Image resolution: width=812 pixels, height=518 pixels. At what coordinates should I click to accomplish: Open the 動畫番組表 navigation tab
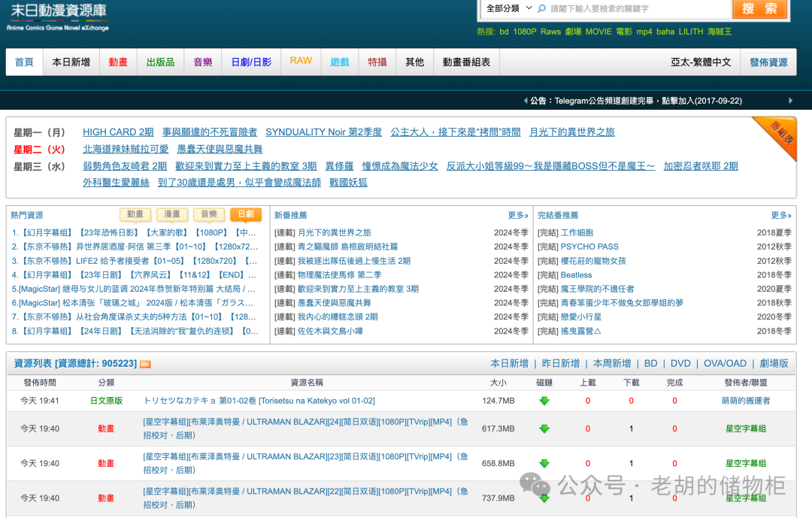[467, 62]
